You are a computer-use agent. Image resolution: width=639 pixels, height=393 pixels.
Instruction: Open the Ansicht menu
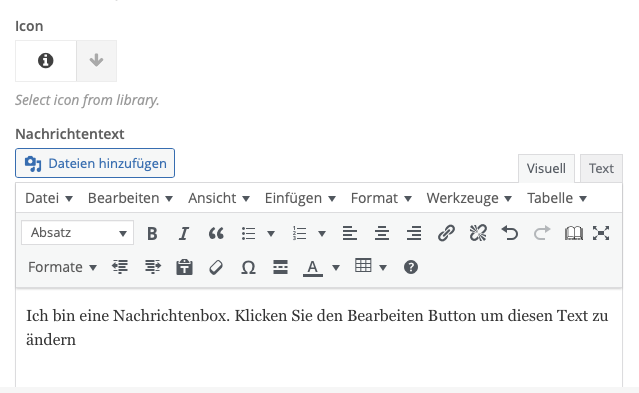tap(219, 198)
